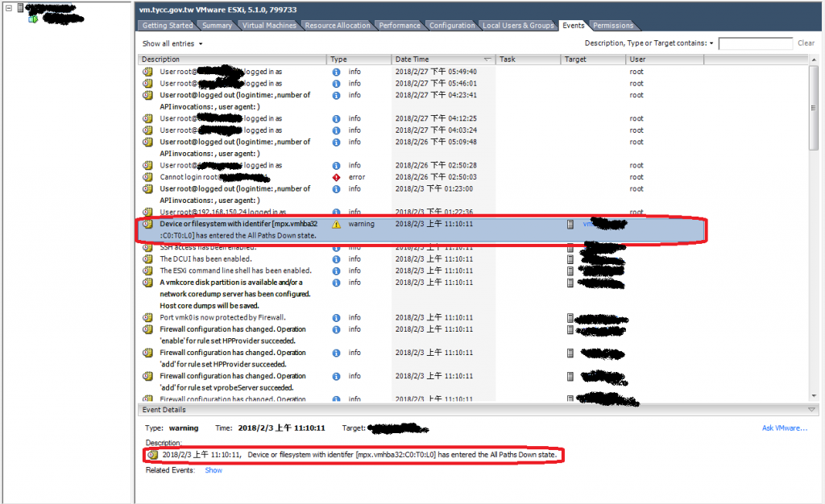Click info icon for 2018/2/3 01:23:00 event
The image size is (825, 504).
pyautogui.click(x=336, y=189)
